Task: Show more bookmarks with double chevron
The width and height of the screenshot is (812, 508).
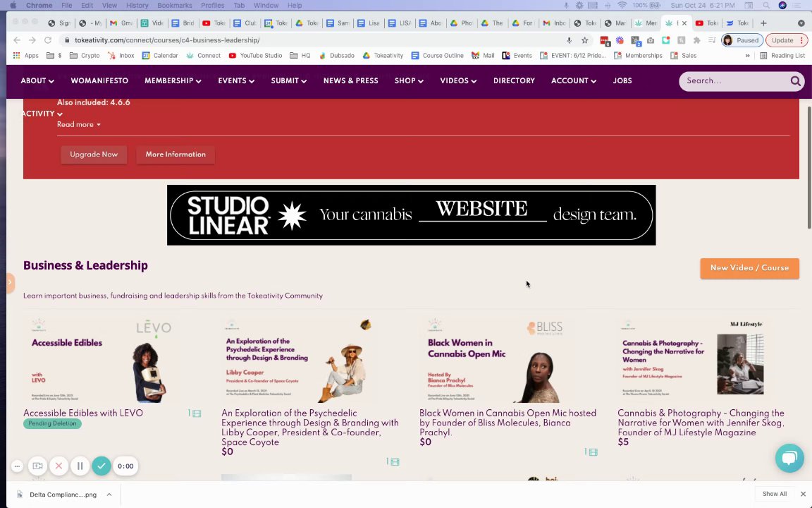Action: click(747, 56)
